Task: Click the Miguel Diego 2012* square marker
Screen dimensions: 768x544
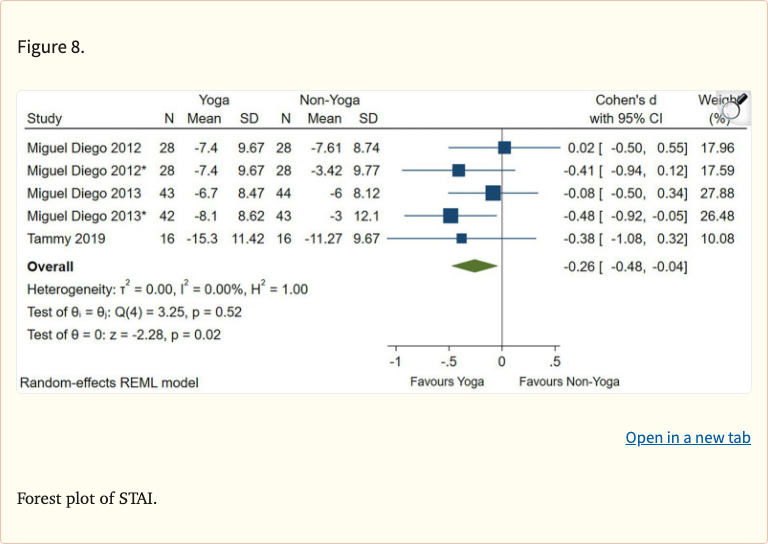Action: 458,170
